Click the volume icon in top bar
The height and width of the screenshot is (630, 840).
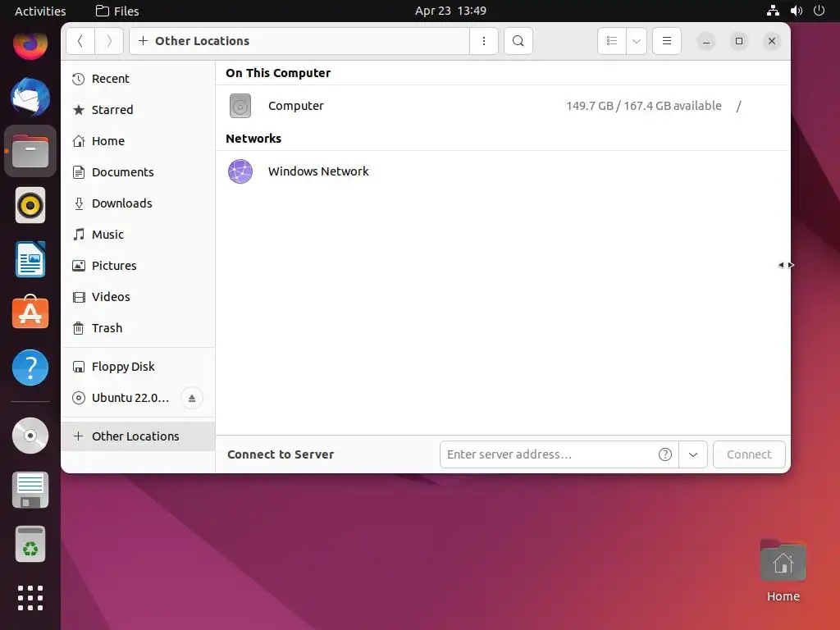pyautogui.click(x=796, y=10)
